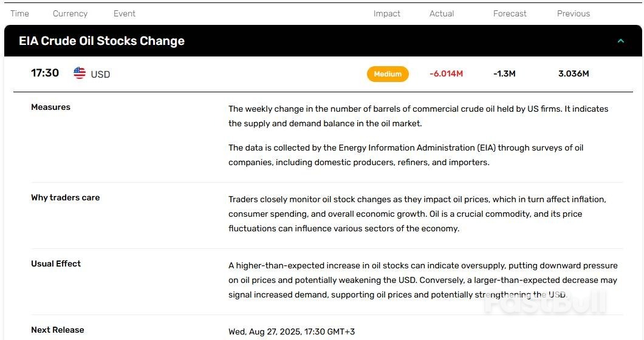The height and width of the screenshot is (340, 644).
Task: Click the Usual Effect section label
Action: [x=56, y=264]
